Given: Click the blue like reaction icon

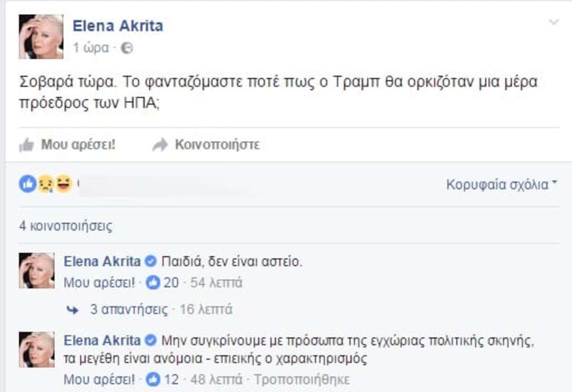Looking at the screenshot, I should click(28, 184).
